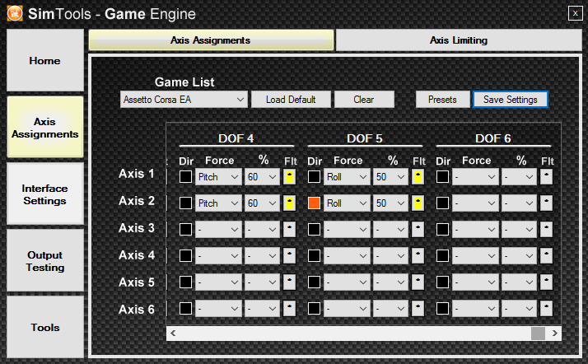Open Axis 1 DOF 5 percent dropdown
Viewport: 588px width, 364px height.
point(390,176)
